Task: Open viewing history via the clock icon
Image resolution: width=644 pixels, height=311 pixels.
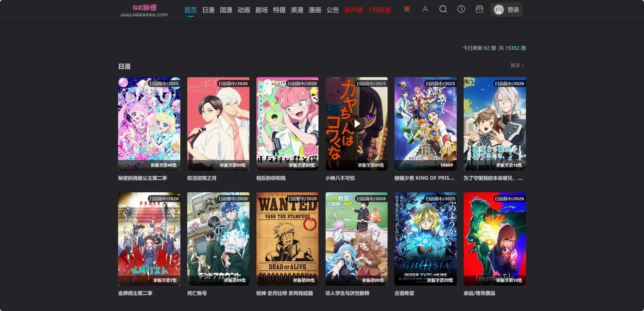Action: [x=461, y=9]
